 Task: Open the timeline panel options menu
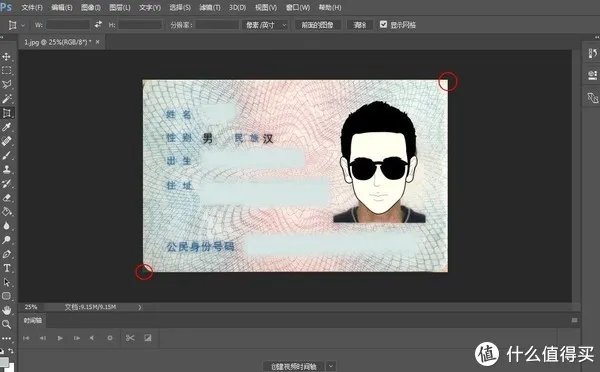pos(574,320)
